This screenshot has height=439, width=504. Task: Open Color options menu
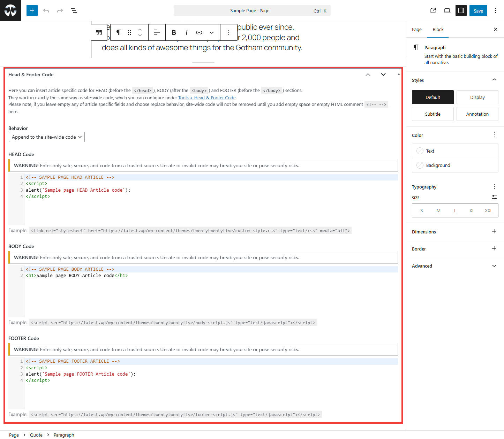(x=494, y=135)
